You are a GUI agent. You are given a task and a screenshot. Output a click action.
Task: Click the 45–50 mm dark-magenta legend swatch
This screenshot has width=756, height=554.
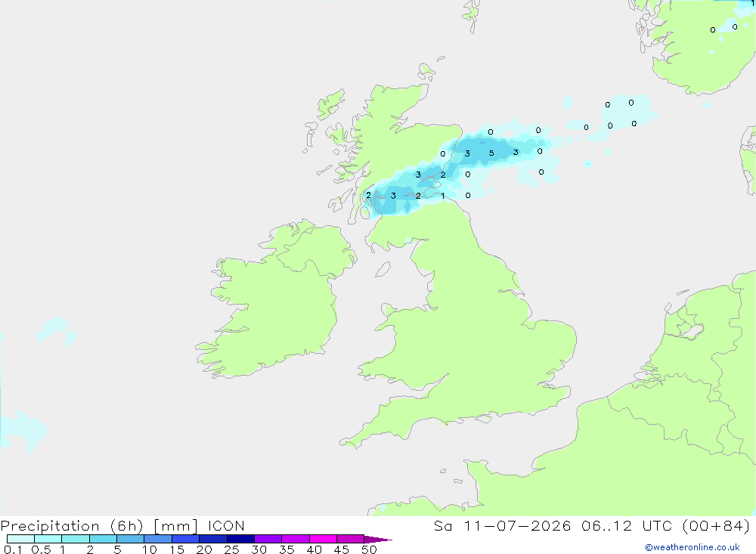pyautogui.click(x=351, y=539)
